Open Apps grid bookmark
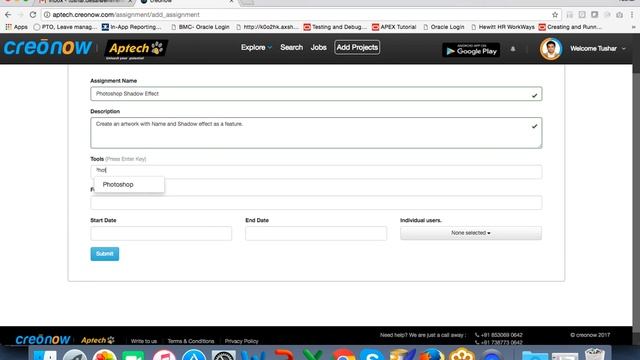640x360 pixels. click(x=16, y=27)
